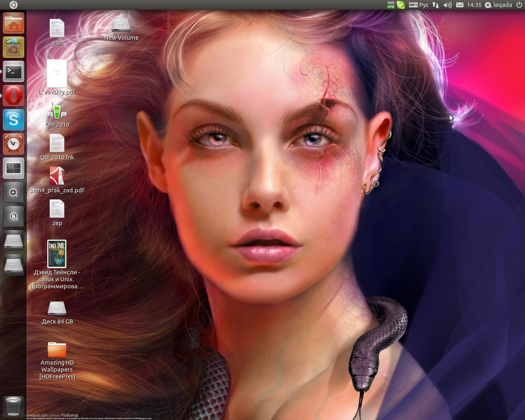This screenshot has height=420, width=525.
Task: Click the green Skype status tray icon
Action: (x=401, y=5)
